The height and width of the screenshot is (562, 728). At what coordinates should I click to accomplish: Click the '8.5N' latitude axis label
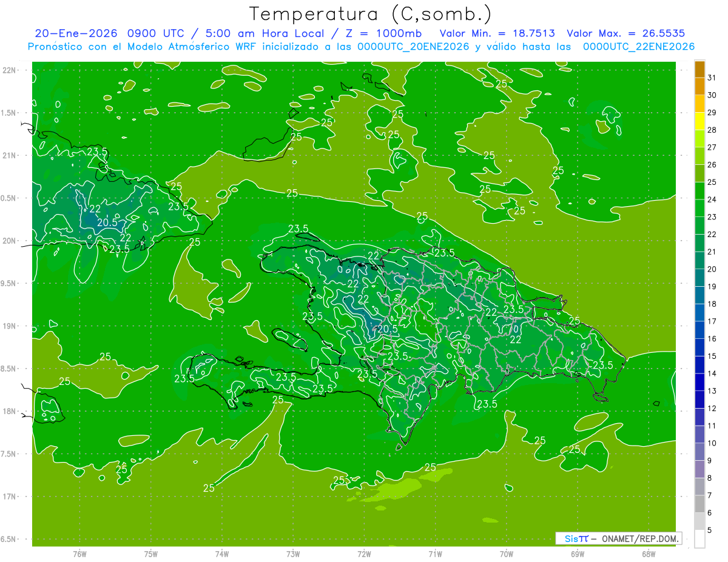[9, 369]
